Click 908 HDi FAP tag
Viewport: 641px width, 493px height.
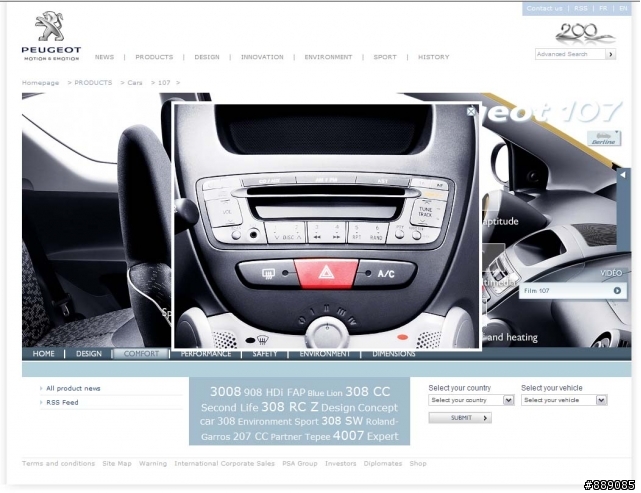point(274,392)
